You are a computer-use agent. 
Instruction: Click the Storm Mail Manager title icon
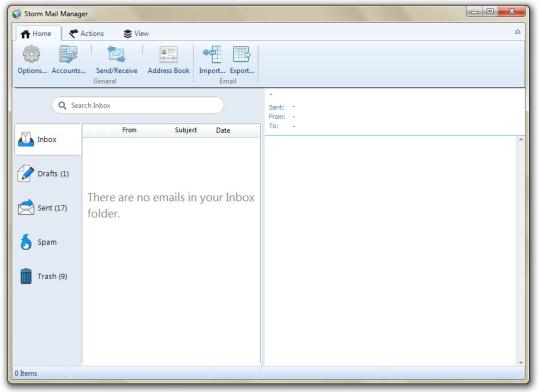(17, 14)
